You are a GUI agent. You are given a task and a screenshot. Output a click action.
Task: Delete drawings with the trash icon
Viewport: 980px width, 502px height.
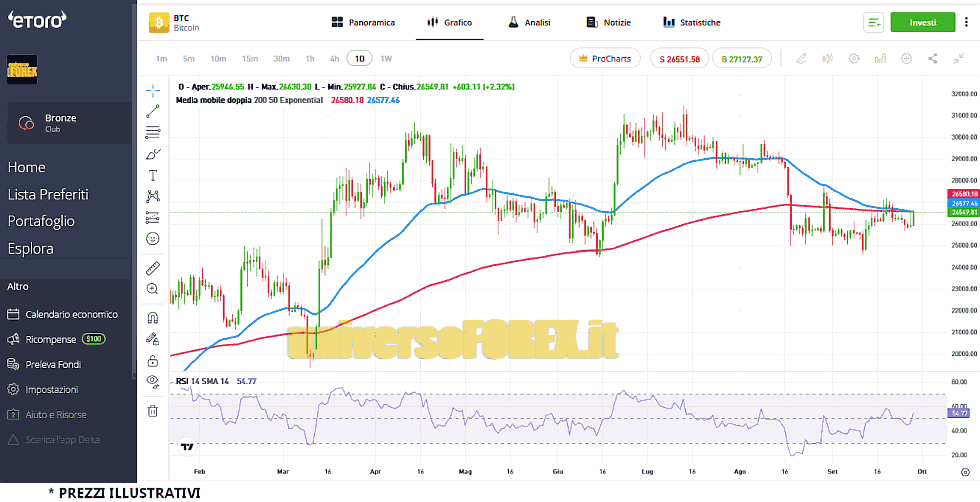tap(153, 410)
